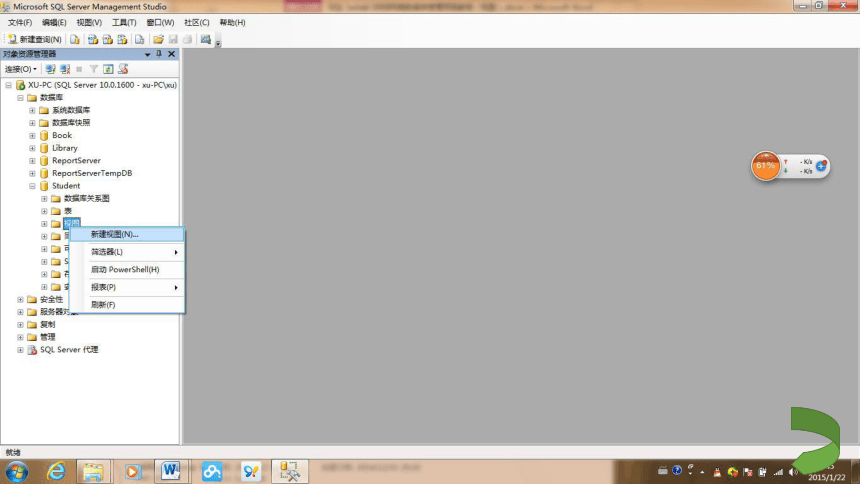Expand the 表 folder under Student

[44, 211]
